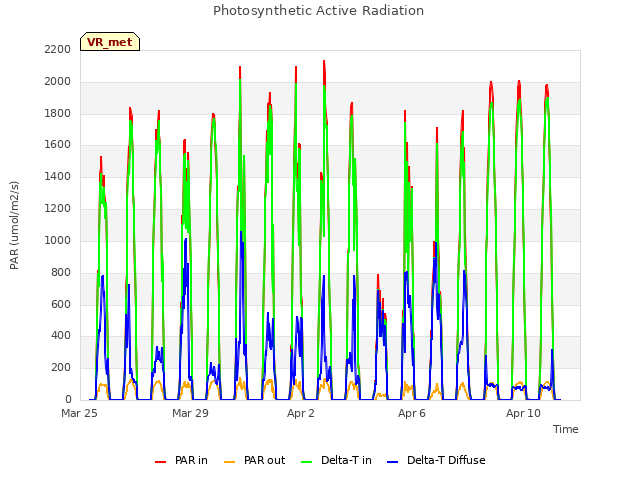Screen dimensions: 640x480
Task: Click the Delta-T Diffuse blue legend swatch
Action: (x=392, y=461)
